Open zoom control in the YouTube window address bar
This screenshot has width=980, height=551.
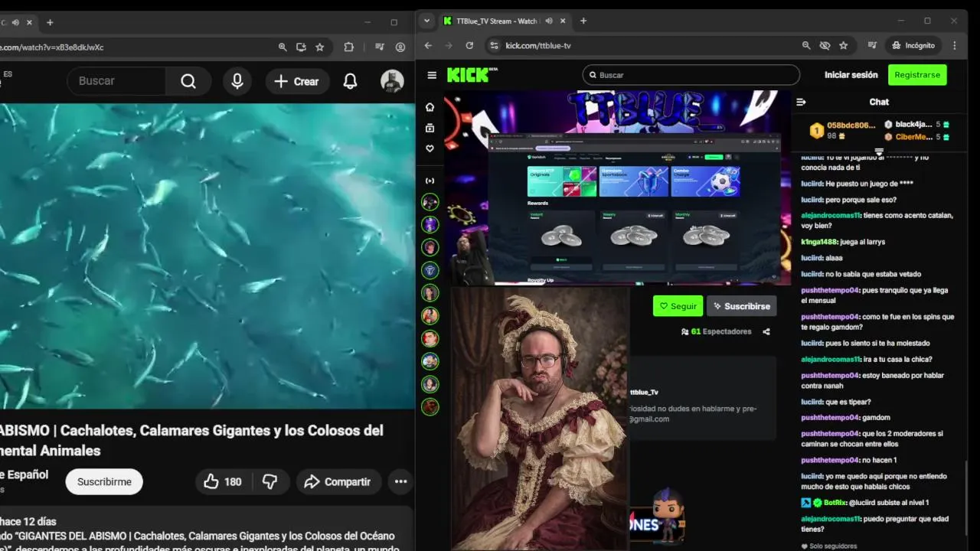click(x=283, y=47)
